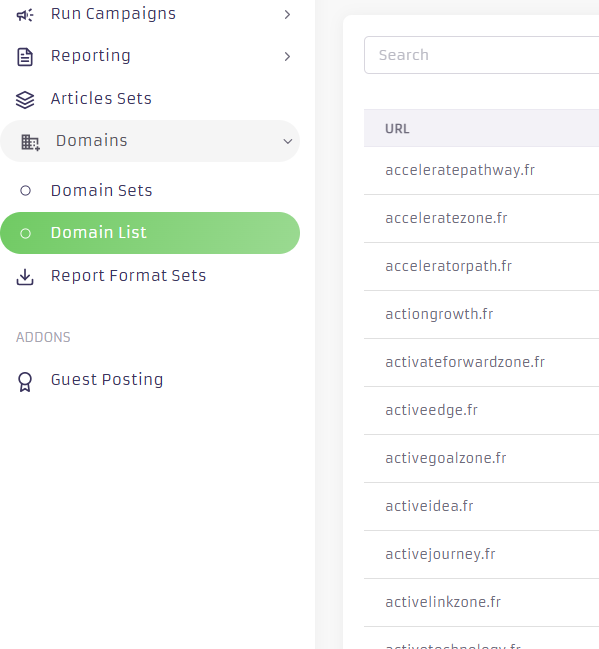Click the Guest Posting award ribbon icon

[25, 381]
